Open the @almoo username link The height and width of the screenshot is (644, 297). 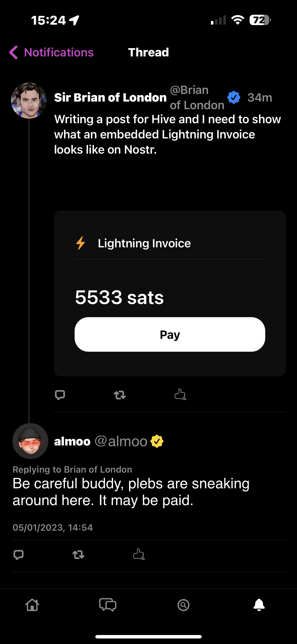click(121, 441)
